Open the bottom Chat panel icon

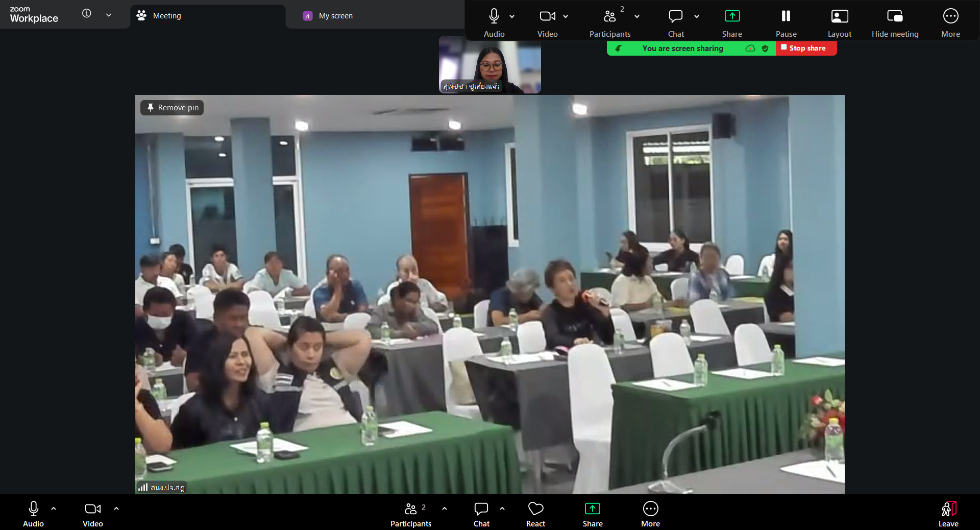[x=481, y=514]
